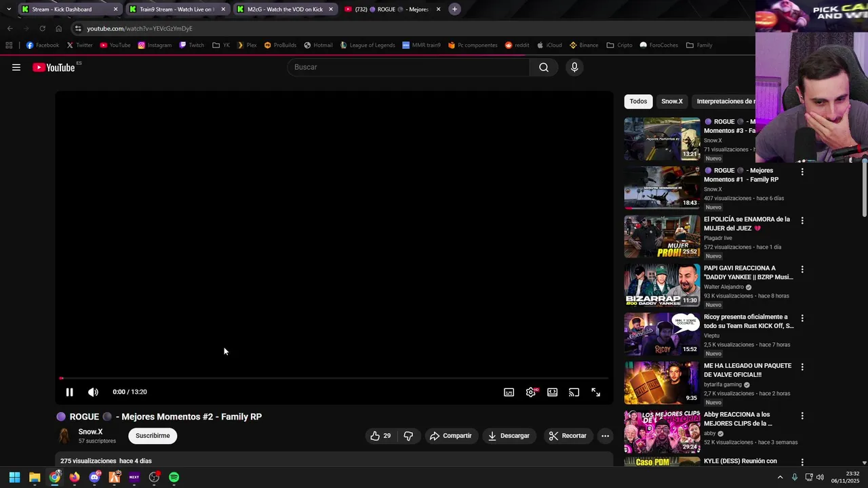Open Binance bookmark
This screenshot has width=868, height=488.
click(584, 45)
